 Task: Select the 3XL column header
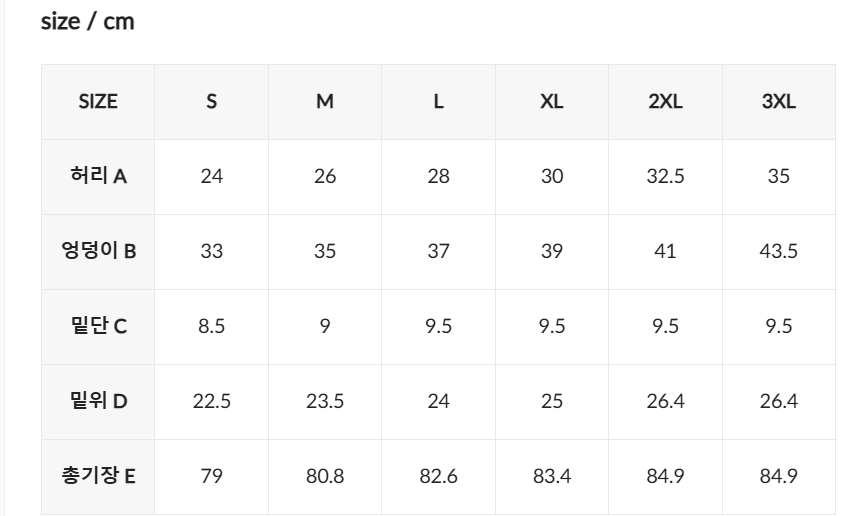779,101
